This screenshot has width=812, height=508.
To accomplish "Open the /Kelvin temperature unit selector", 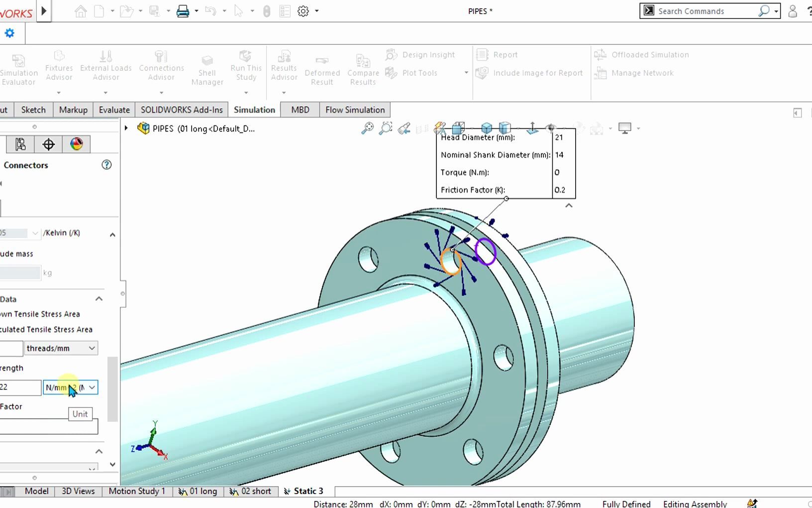I will click(x=34, y=233).
